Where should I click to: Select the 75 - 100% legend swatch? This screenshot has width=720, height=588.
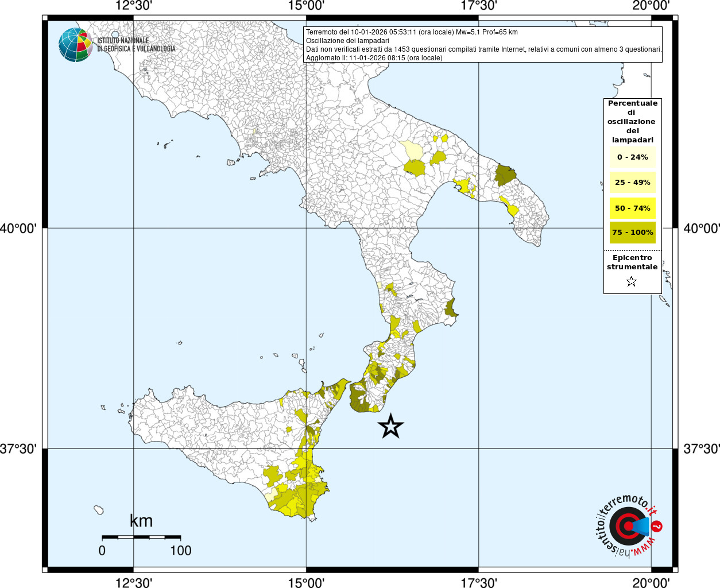click(632, 233)
